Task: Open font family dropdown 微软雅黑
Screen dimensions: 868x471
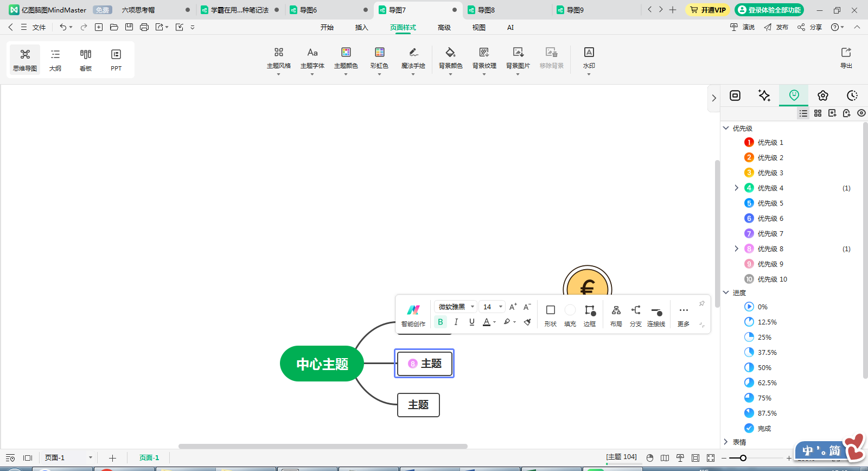Action: coord(456,307)
